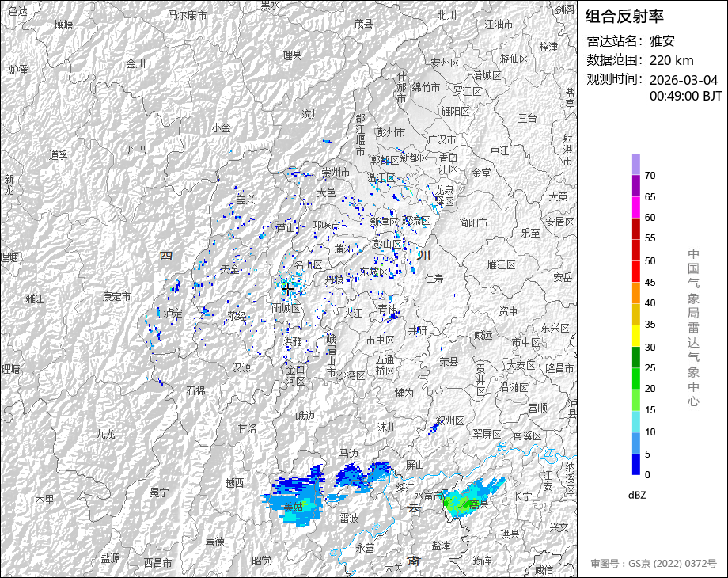Screen dimensions: 728x578
Task: Click the 汶川 label
Action: pos(311,114)
